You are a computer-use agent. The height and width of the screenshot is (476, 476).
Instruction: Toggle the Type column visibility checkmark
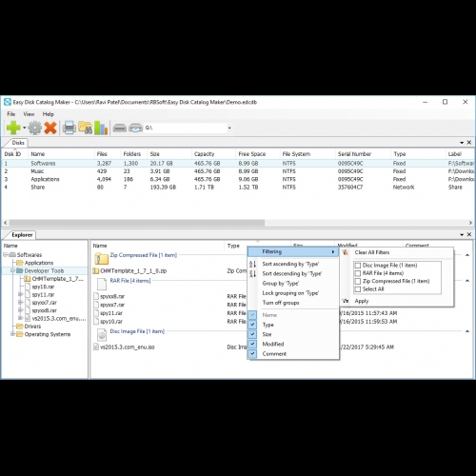(252, 325)
